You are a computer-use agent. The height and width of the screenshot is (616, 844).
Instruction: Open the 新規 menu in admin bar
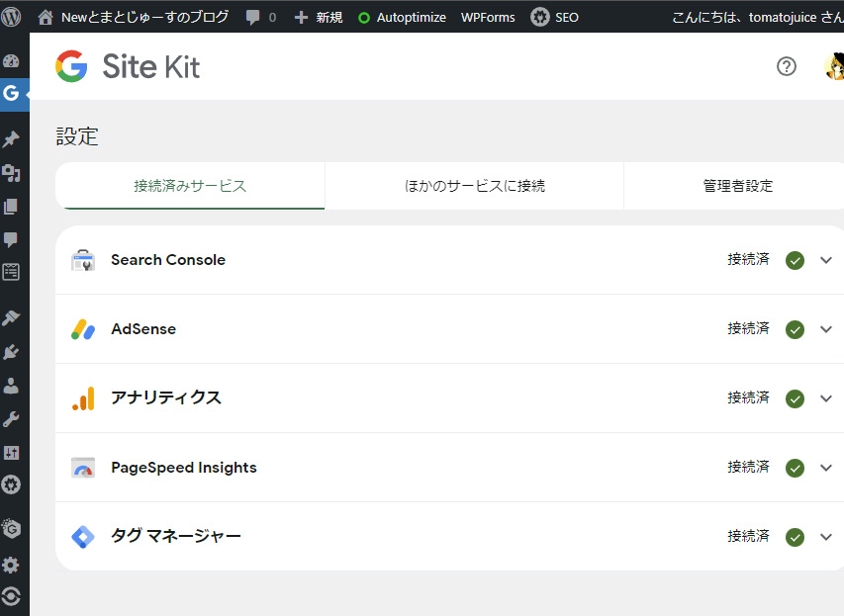tap(319, 17)
